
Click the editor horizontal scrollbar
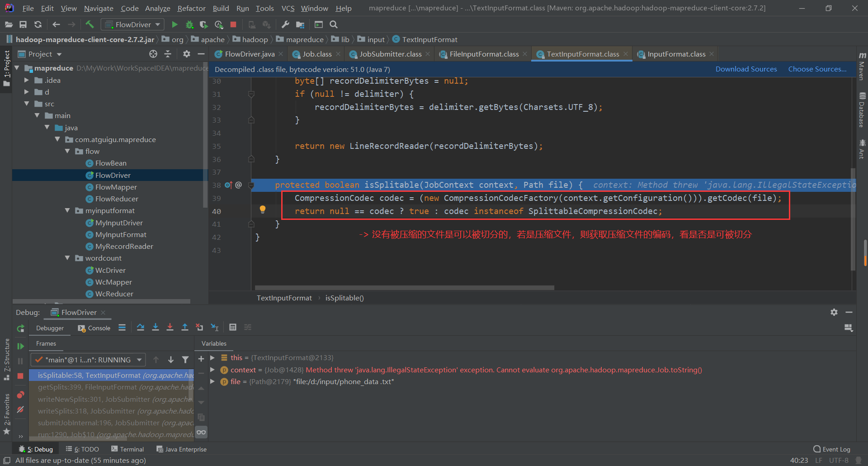(x=405, y=287)
